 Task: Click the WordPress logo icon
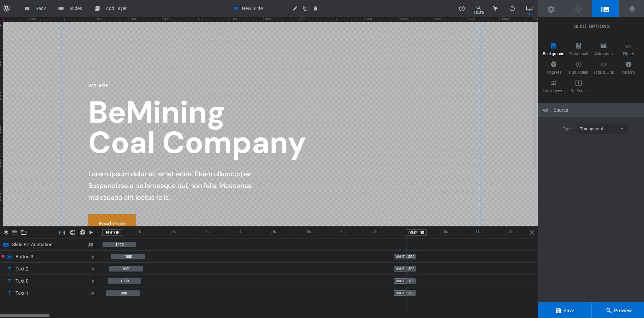click(6, 8)
